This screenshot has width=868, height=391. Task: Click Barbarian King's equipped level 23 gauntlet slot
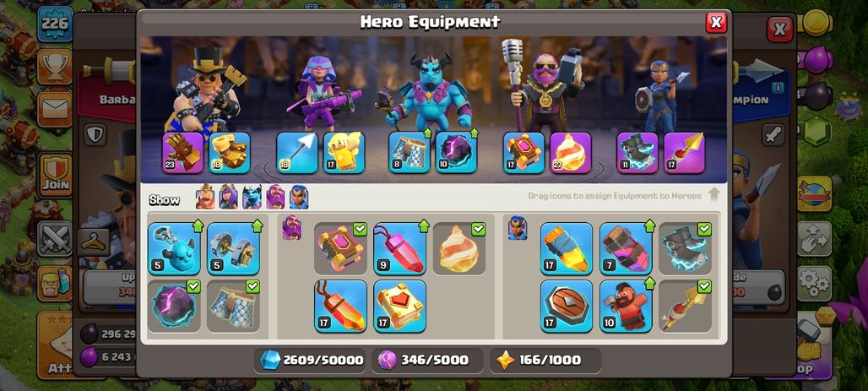click(183, 153)
